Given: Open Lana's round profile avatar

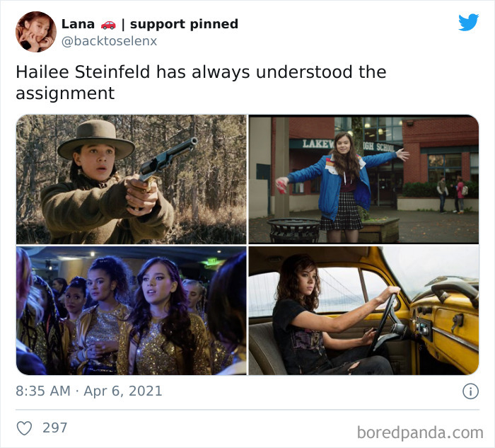Looking at the screenshot, I should (x=36, y=32).
